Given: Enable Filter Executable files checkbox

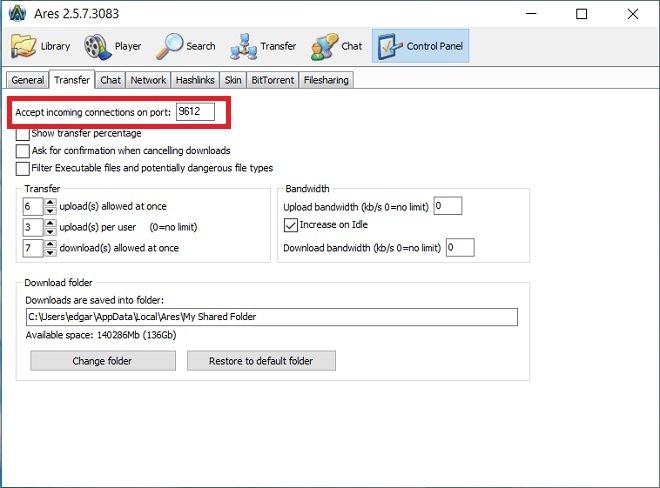Looking at the screenshot, I should [x=22, y=168].
